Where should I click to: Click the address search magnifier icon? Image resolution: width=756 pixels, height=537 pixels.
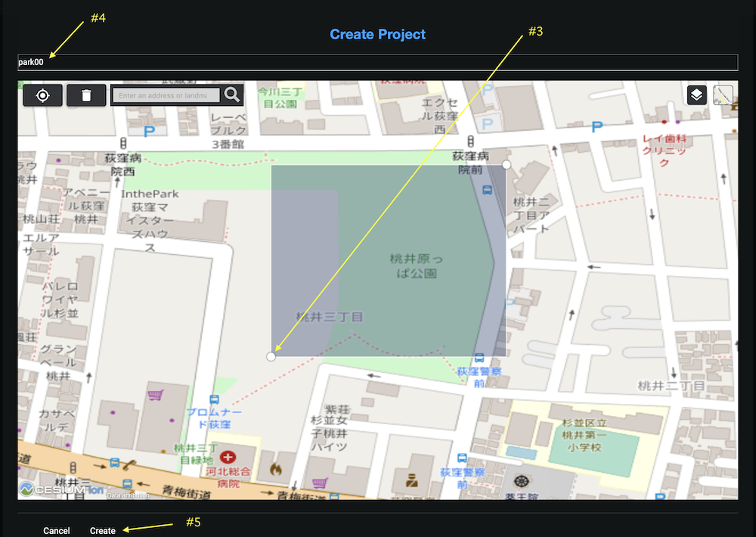click(x=231, y=95)
